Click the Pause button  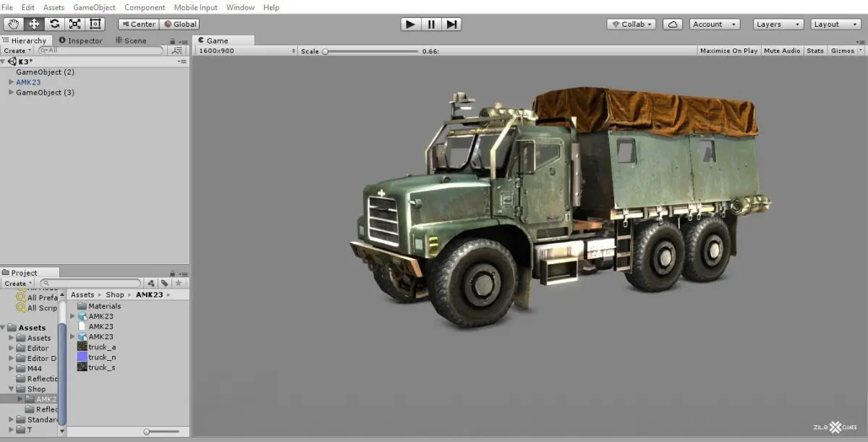(431, 24)
